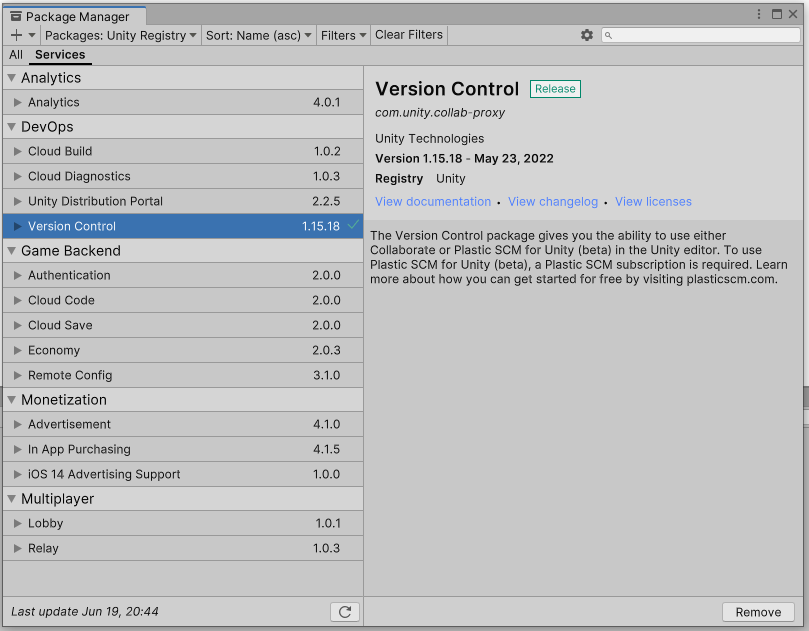Viewport: 809px width, 631px height.
Task: Expand the Unity Distribution Portal arrow
Action: tap(18, 201)
